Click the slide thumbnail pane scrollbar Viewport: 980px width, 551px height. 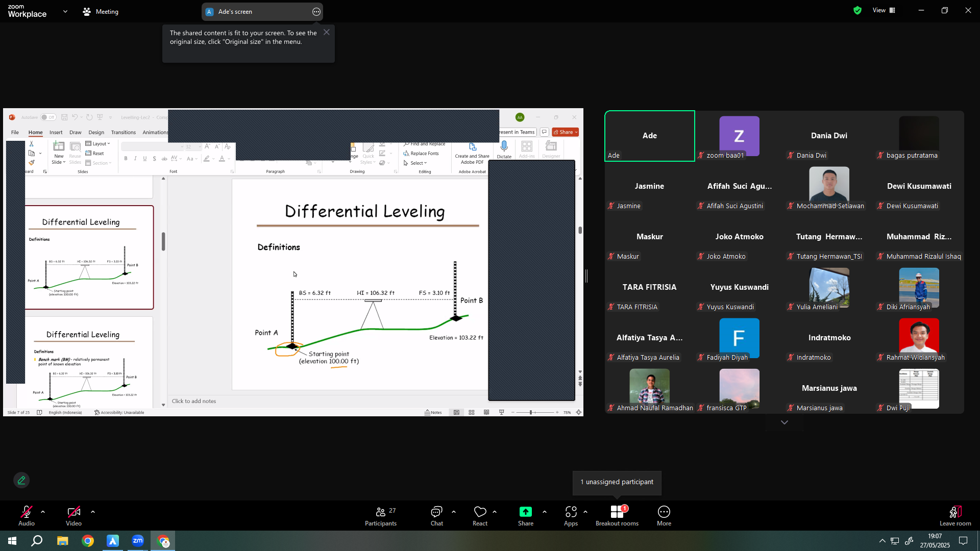[x=163, y=242]
